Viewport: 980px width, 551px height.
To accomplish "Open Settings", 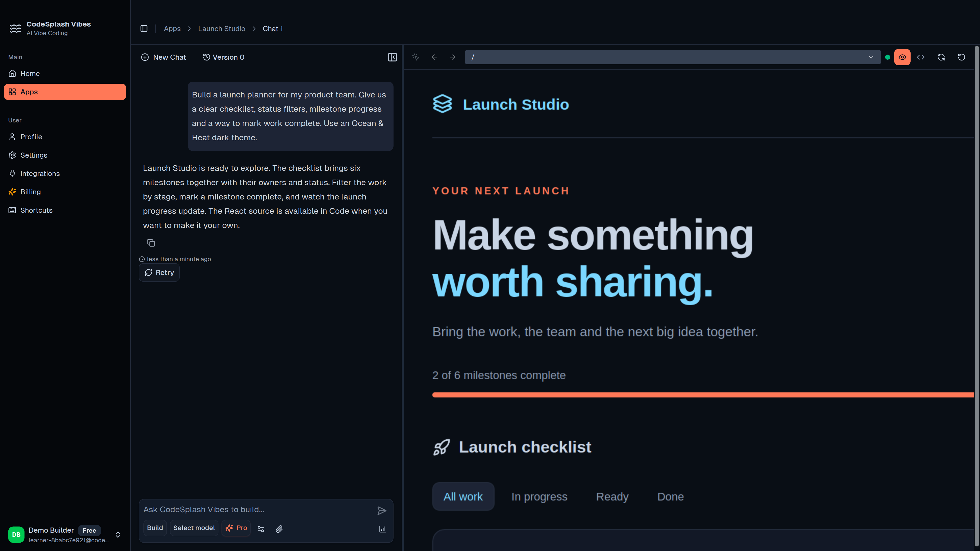I will coord(65,155).
